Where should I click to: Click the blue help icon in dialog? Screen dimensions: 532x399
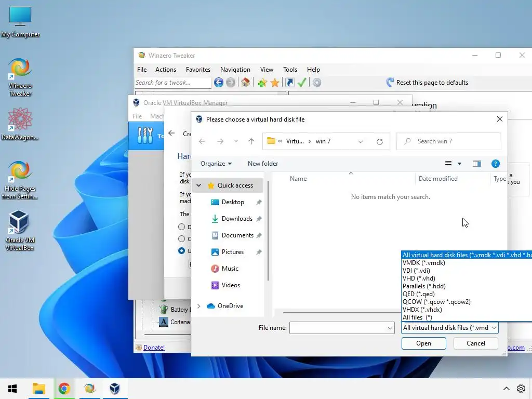[495, 164]
